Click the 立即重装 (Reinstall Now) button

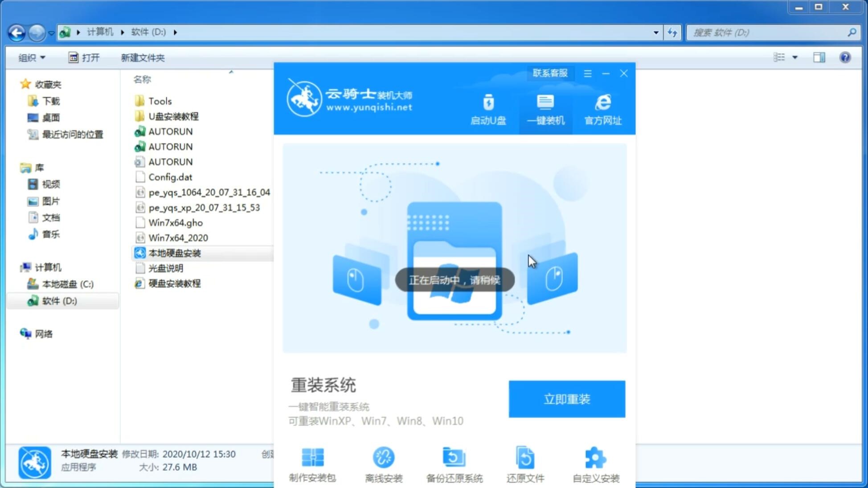[x=567, y=398]
